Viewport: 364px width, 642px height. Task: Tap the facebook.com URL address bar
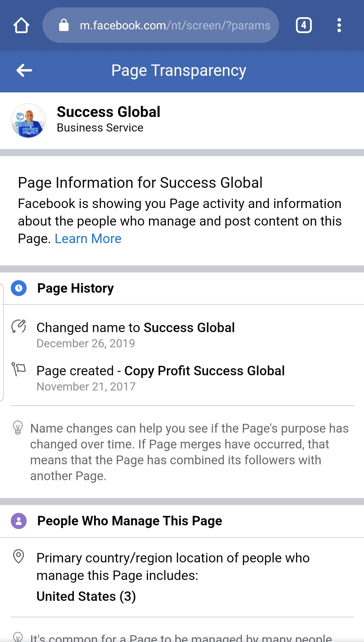click(x=175, y=25)
